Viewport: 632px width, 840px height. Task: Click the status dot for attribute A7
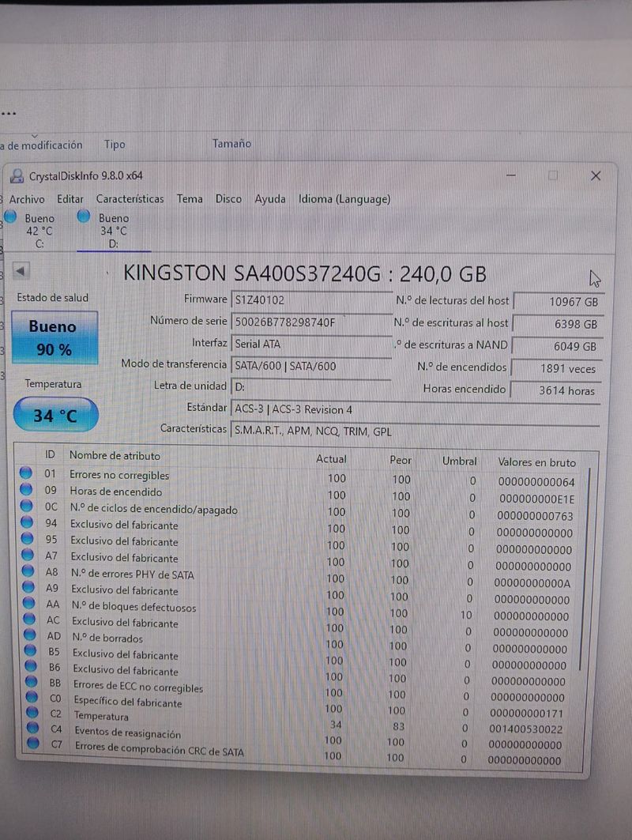click(x=28, y=555)
